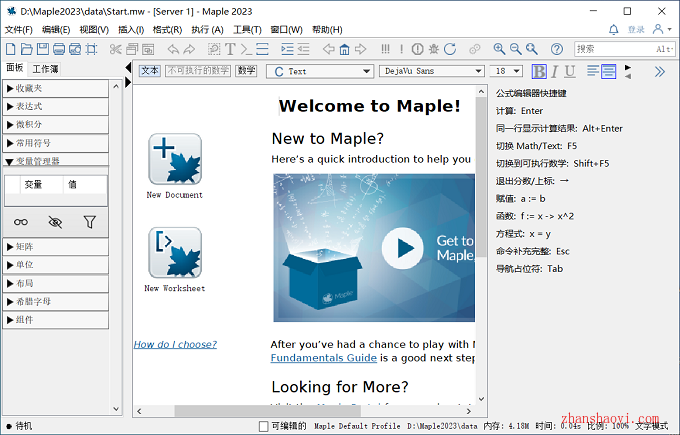Restart Maple server icon
The height and width of the screenshot is (435, 680).
[450, 49]
